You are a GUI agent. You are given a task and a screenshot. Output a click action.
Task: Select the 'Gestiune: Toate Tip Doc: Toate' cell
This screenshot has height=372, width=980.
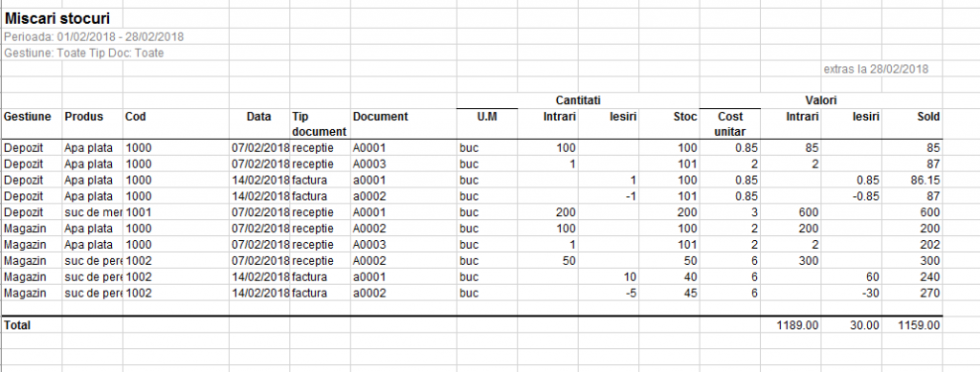84,54
